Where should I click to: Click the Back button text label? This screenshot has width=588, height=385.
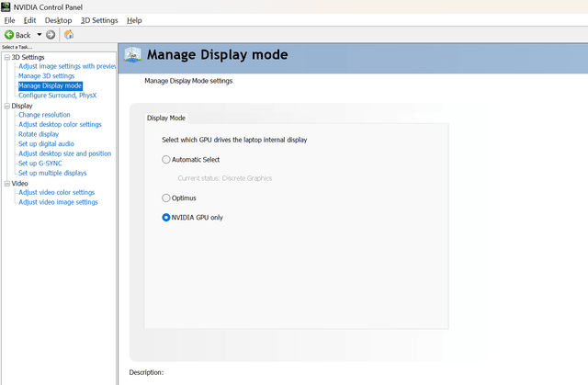pos(23,35)
